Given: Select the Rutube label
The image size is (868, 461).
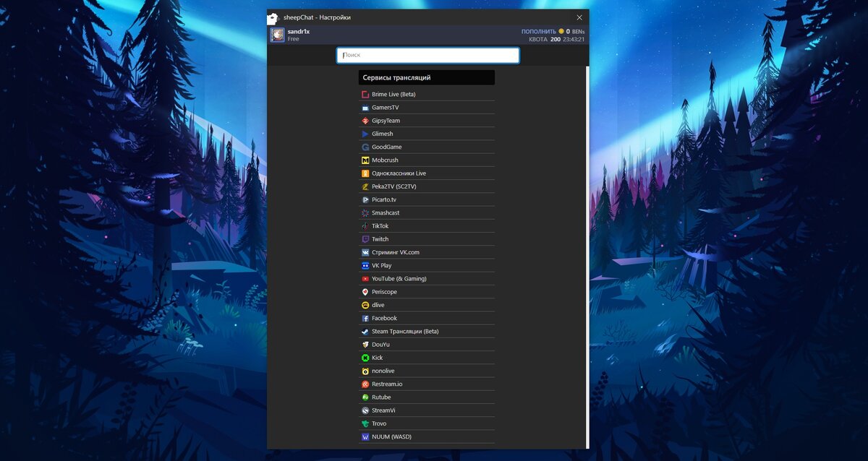Looking at the screenshot, I should [381, 397].
